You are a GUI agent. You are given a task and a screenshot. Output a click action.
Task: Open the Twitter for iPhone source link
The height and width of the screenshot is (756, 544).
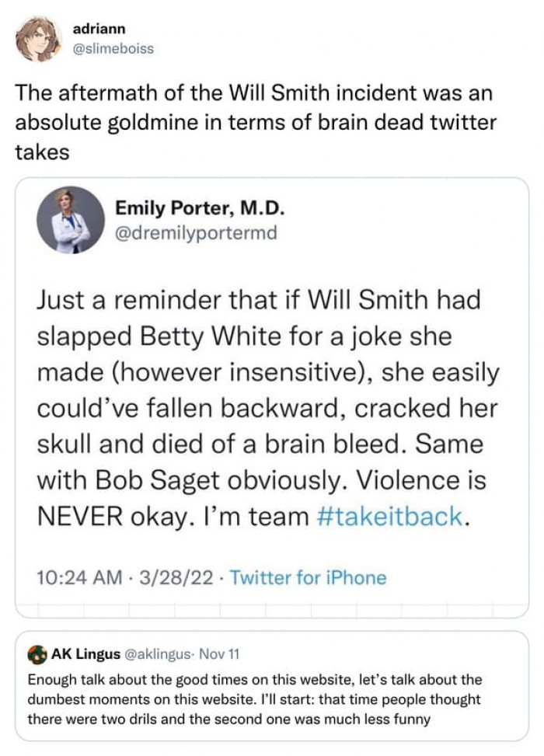(x=309, y=577)
